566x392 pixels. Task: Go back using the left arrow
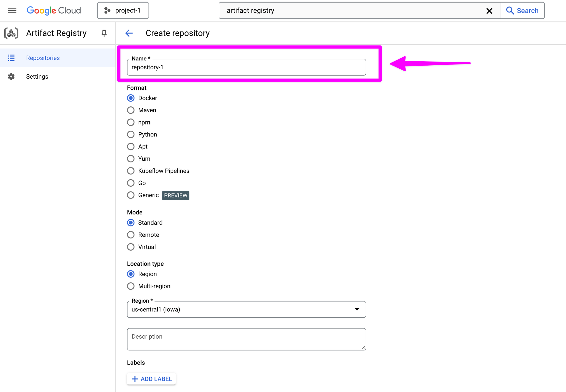pyautogui.click(x=129, y=33)
